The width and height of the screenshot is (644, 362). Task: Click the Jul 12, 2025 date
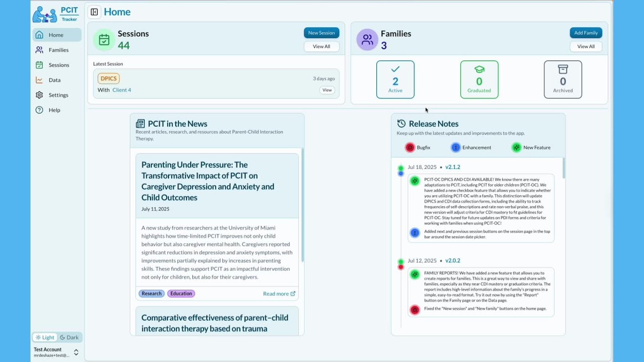tap(422, 260)
